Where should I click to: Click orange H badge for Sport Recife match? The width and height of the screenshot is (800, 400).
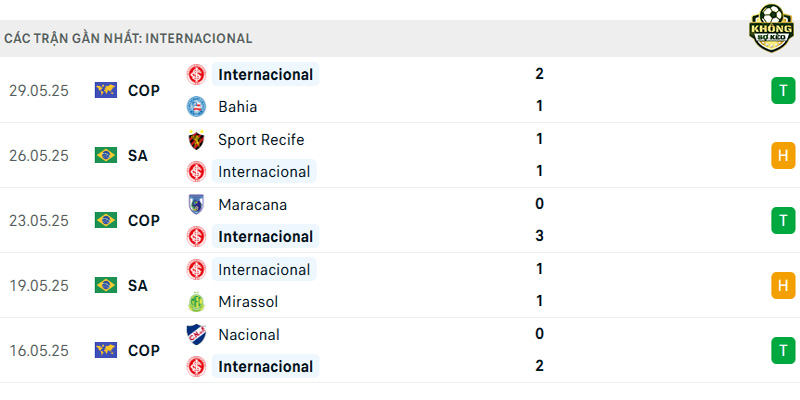783,156
